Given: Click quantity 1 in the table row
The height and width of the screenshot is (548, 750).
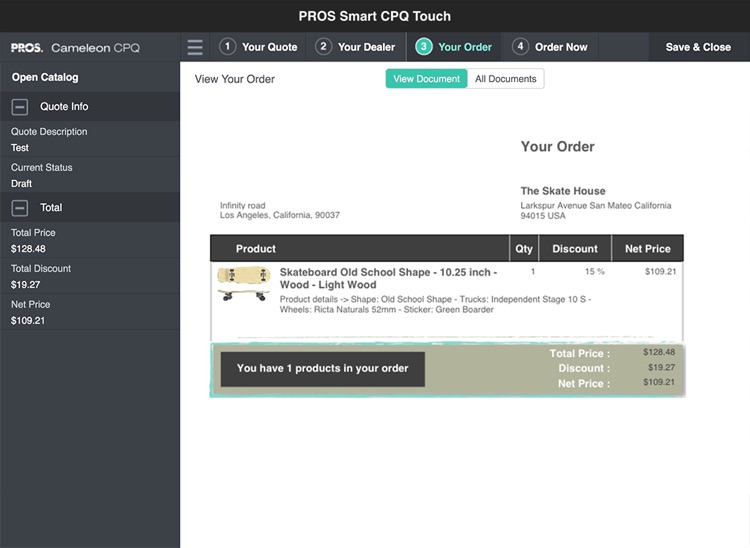Looking at the screenshot, I should pos(533,272).
